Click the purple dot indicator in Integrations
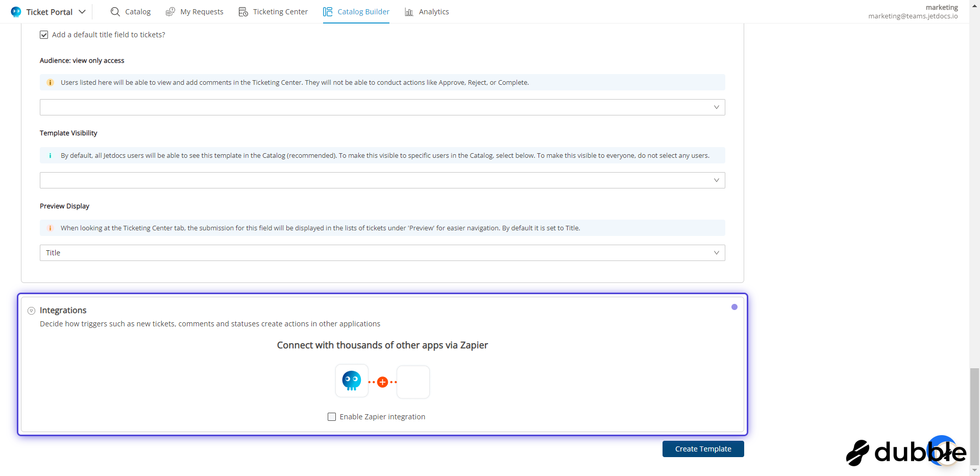This screenshot has height=476, width=980. pyautogui.click(x=734, y=307)
